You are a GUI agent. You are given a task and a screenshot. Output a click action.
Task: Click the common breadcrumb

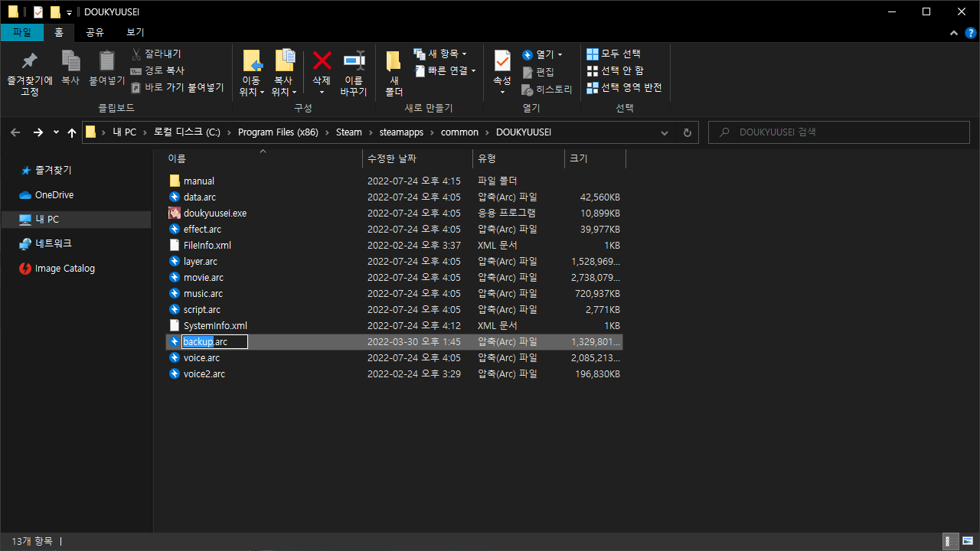(x=459, y=132)
